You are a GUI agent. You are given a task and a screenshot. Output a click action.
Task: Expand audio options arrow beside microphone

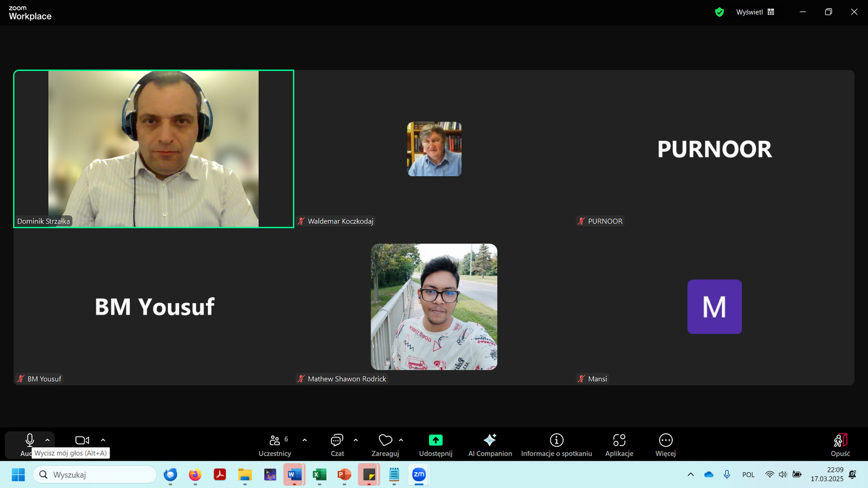[x=48, y=440]
